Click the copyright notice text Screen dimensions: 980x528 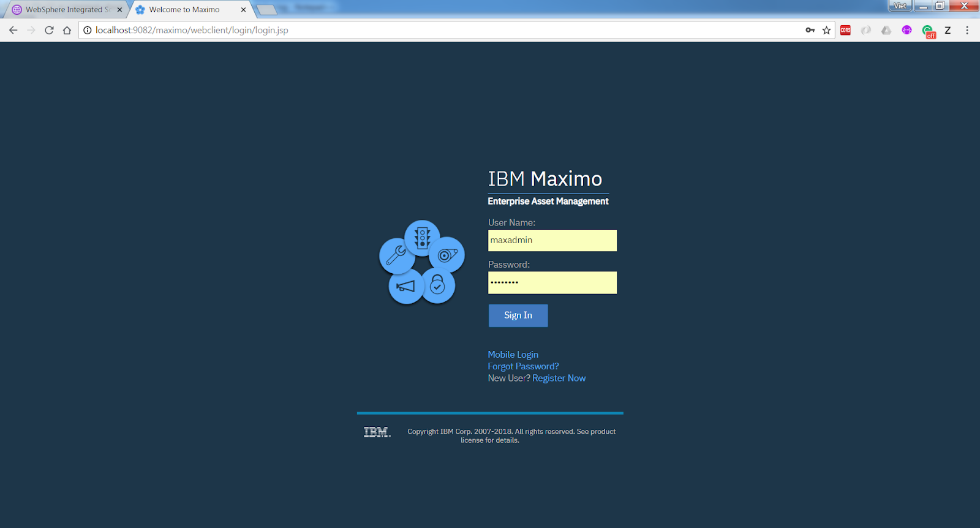click(x=511, y=436)
